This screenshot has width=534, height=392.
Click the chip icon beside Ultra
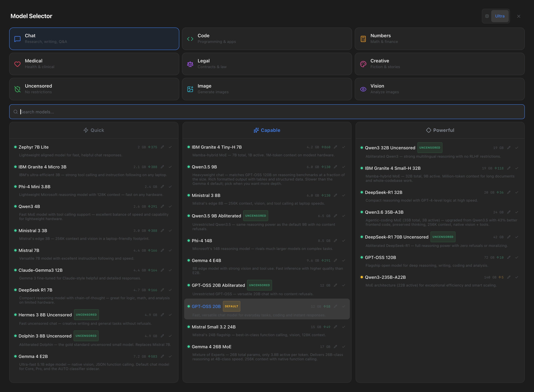pos(487,16)
